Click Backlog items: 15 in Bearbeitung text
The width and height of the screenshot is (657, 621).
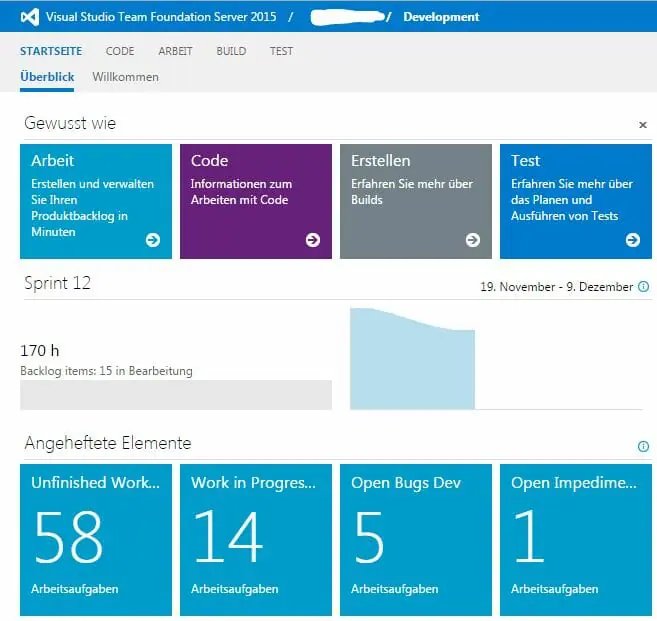(106, 371)
